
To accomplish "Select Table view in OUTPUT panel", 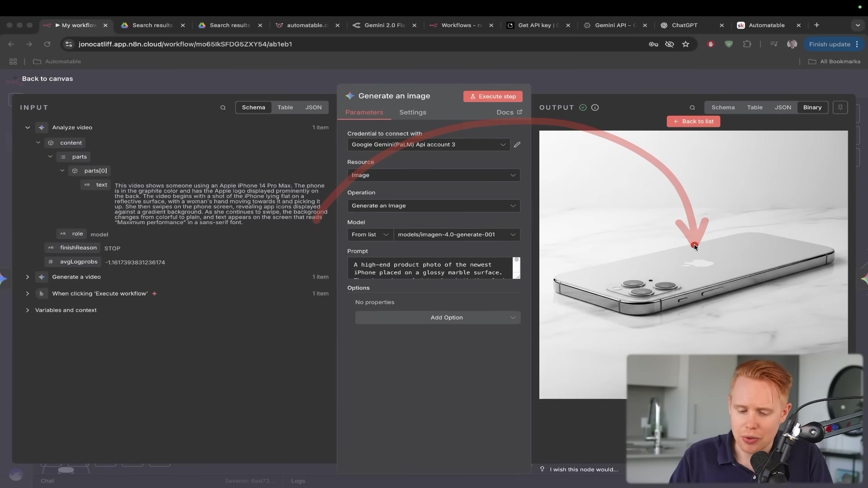I will point(755,108).
